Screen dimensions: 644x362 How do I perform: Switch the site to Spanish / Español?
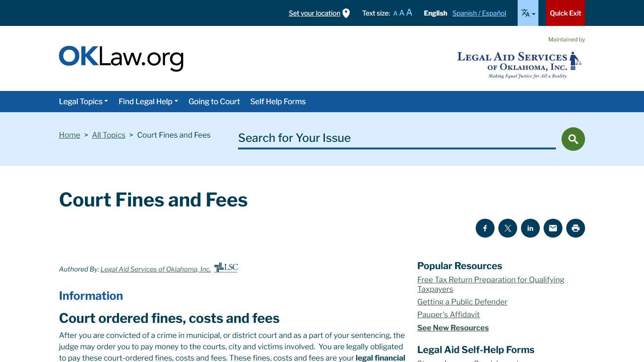point(479,13)
